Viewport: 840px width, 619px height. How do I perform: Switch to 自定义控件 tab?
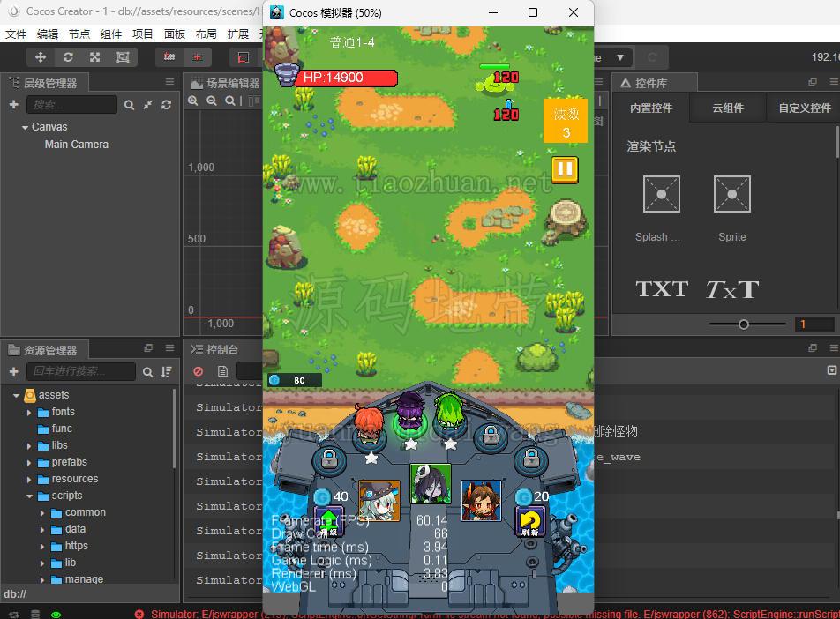coord(803,108)
